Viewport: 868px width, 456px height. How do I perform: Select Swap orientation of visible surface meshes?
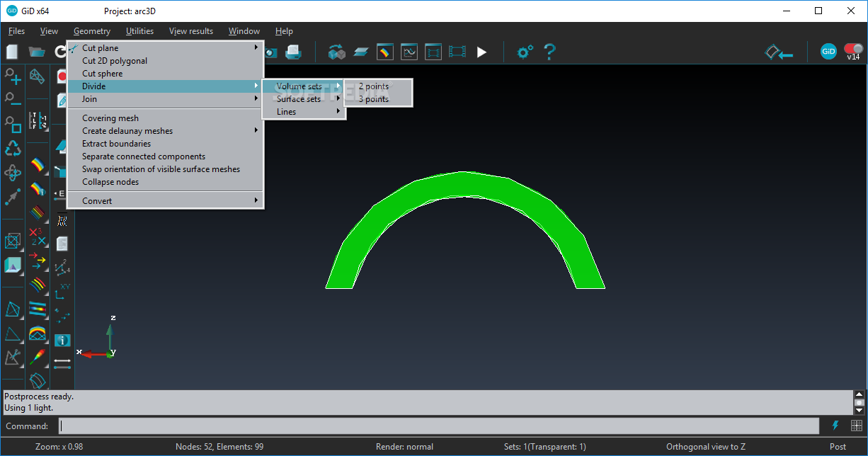(x=165, y=169)
